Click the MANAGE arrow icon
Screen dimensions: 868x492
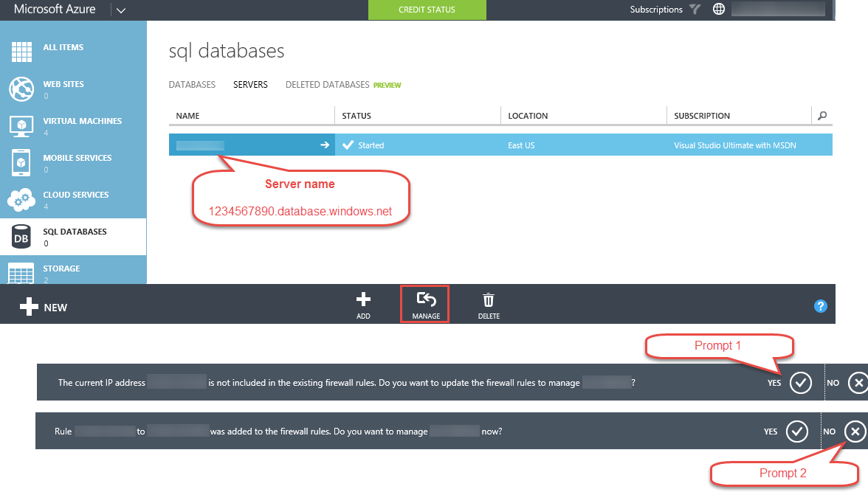(427, 299)
